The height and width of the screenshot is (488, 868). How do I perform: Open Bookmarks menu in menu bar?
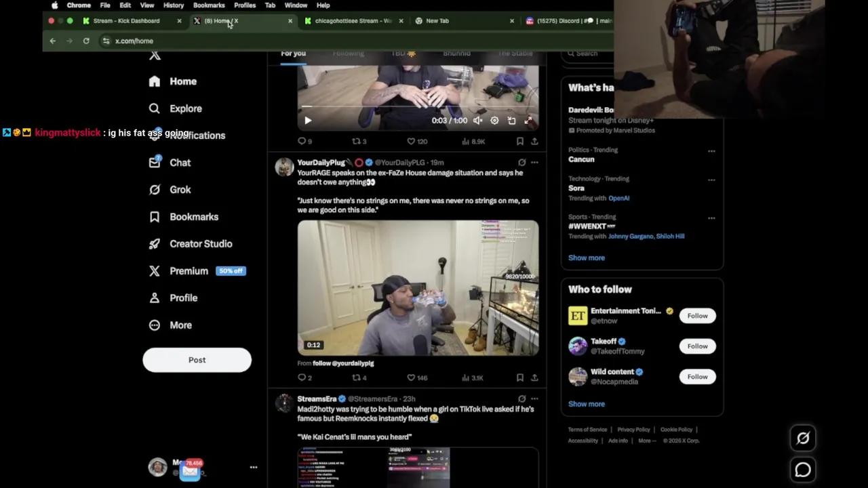[x=209, y=5]
